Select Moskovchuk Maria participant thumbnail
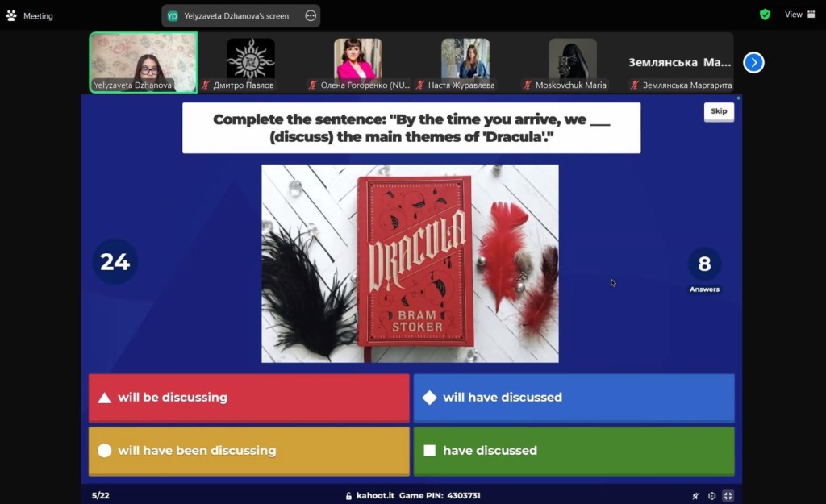 573,62
